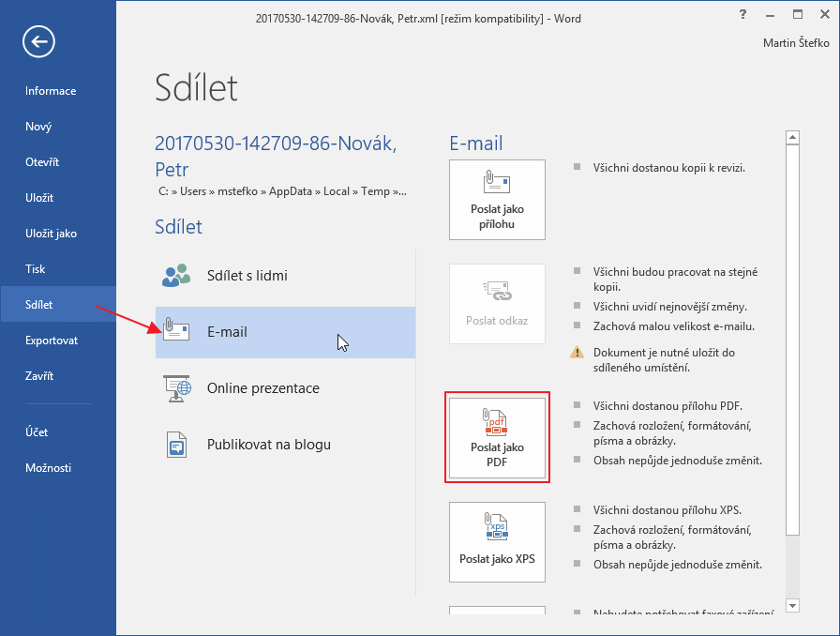Click the Online prezentace screen icon
The width and height of the screenshot is (840, 636).
pos(176,388)
